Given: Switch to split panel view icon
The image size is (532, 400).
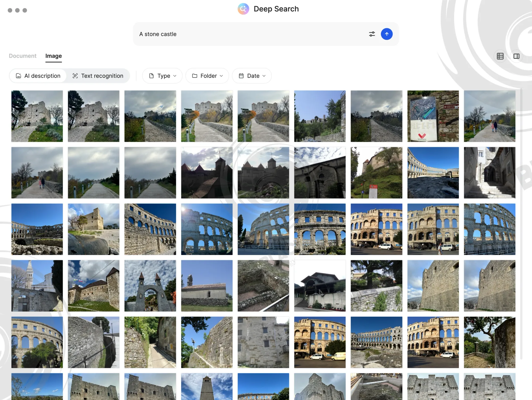Looking at the screenshot, I should (517, 56).
